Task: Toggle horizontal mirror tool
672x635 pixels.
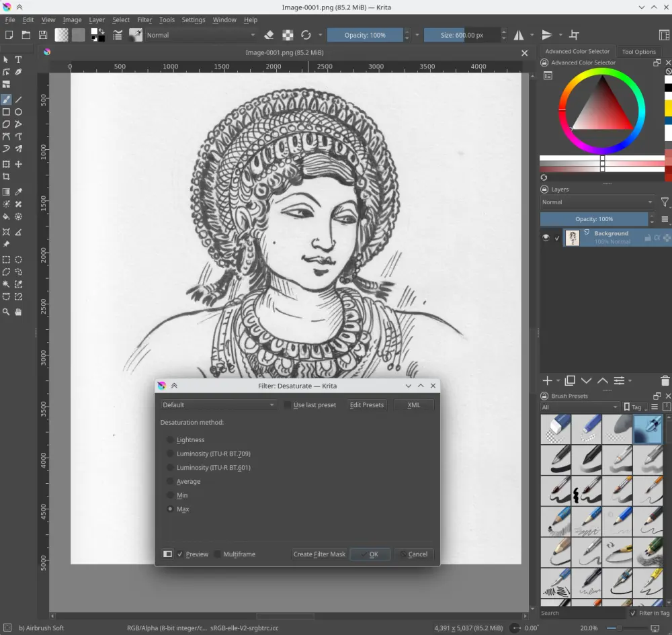Action: click(519, 35)
